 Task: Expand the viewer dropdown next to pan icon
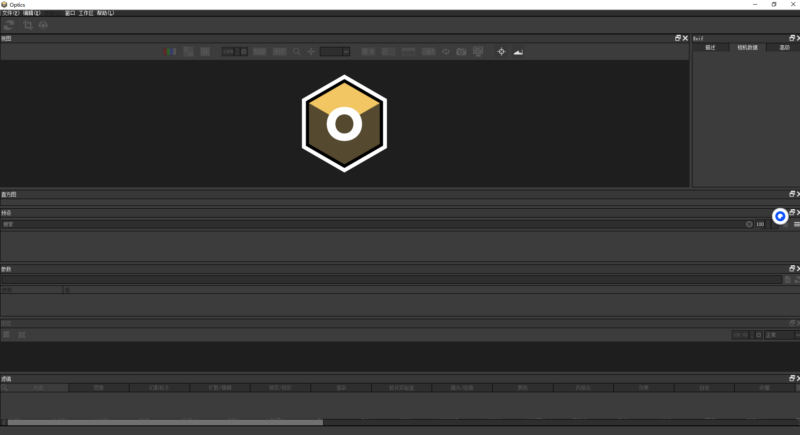point(346,51)
